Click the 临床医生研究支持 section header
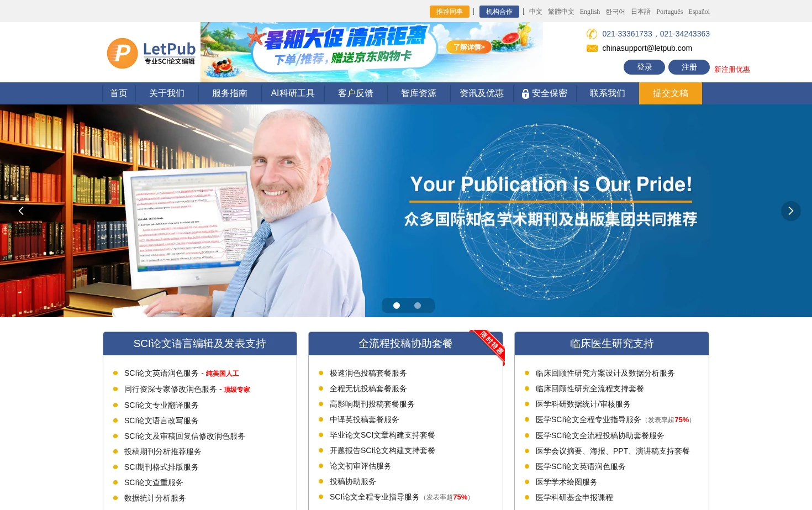 coord(611,344)
